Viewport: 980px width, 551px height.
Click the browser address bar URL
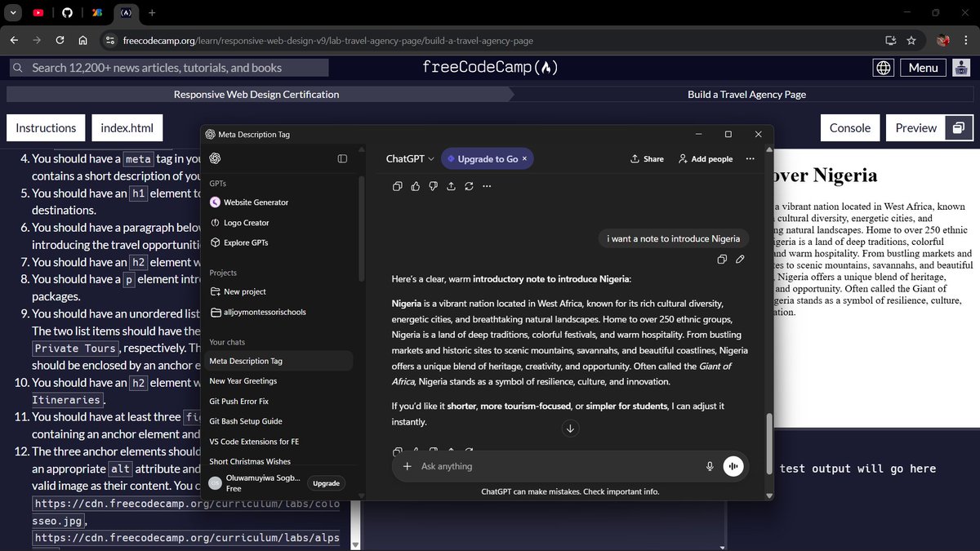[x=329, y=40]
